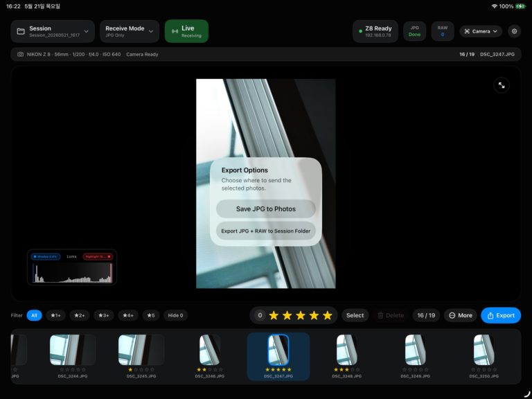The image size is (532, 399).
Task: Click the 16 / 19 counter button
Action: click(426, 315)
